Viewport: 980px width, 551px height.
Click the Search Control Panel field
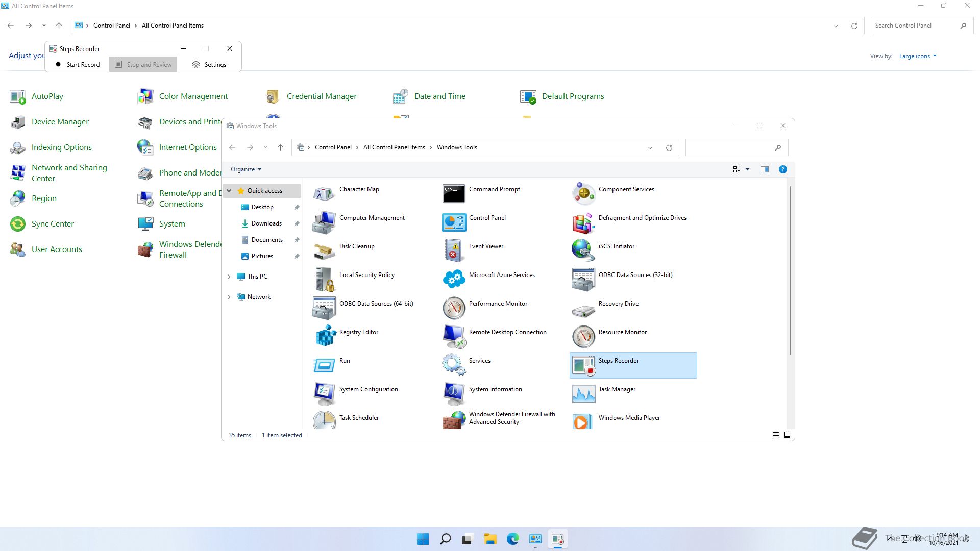[x=921, y=26]
